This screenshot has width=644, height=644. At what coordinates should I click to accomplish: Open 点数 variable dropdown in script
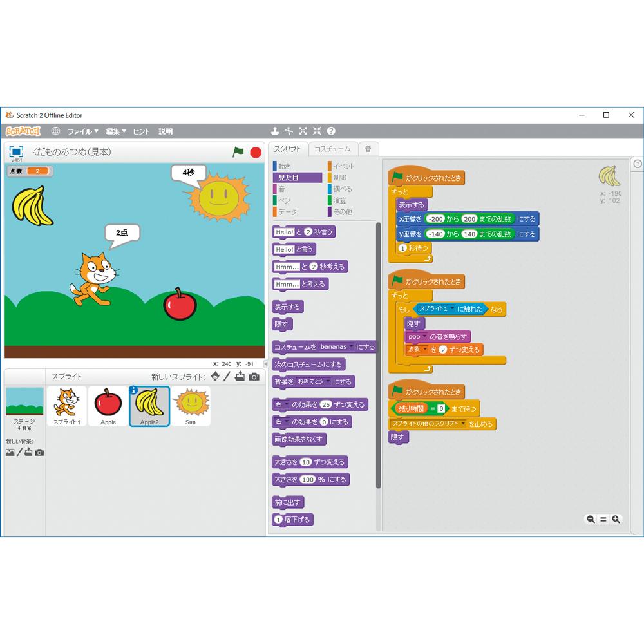point(417,350)
